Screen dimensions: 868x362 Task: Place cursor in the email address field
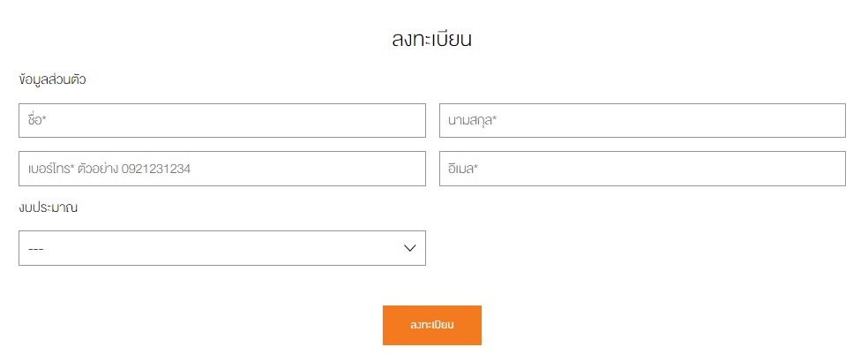click(642, 169)
